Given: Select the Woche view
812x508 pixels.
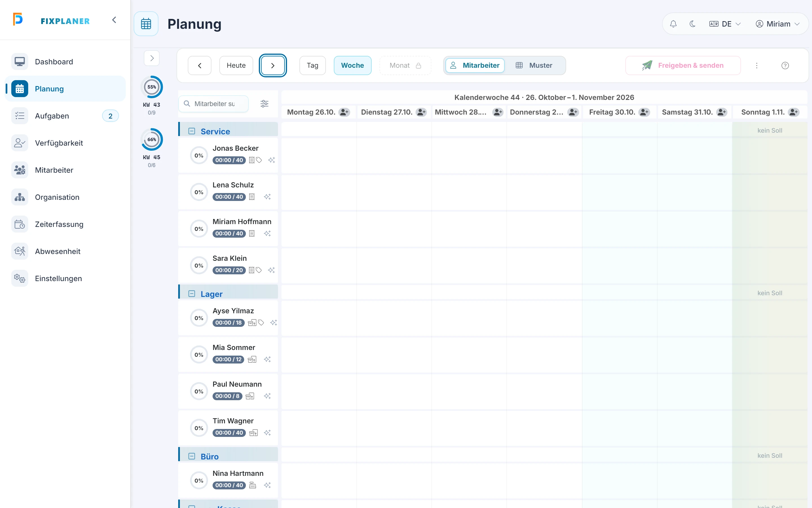Looking at the screenshot, I should [352, 65].
